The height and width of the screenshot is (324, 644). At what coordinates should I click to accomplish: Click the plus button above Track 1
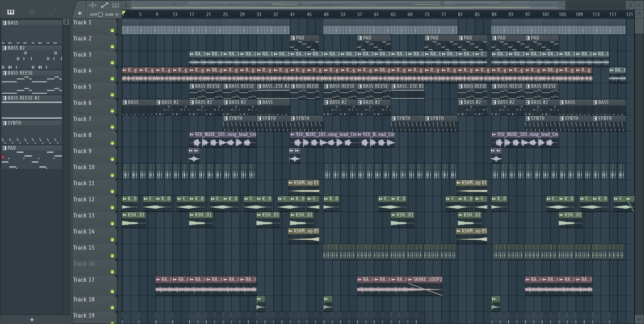80,13
